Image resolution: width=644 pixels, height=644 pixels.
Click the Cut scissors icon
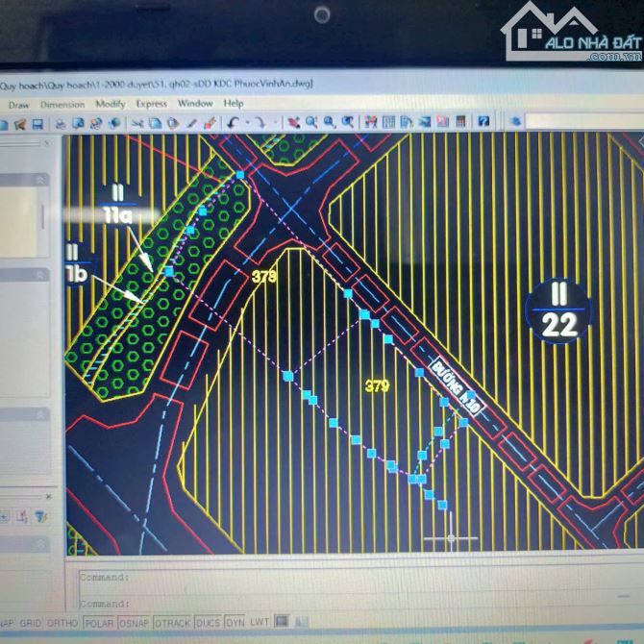[137, 123]
